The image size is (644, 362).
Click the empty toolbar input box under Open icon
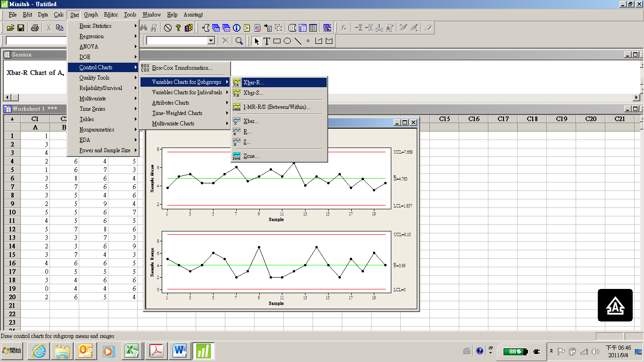pyautogui.click(x=36, y=41)
